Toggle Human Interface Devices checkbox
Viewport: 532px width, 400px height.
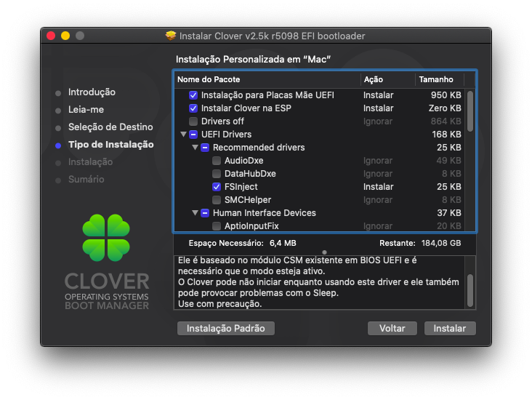pos(205,213)
